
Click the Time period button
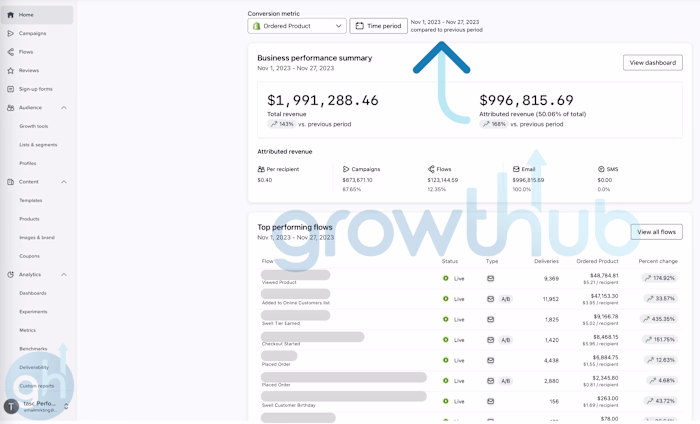point(378,26)
